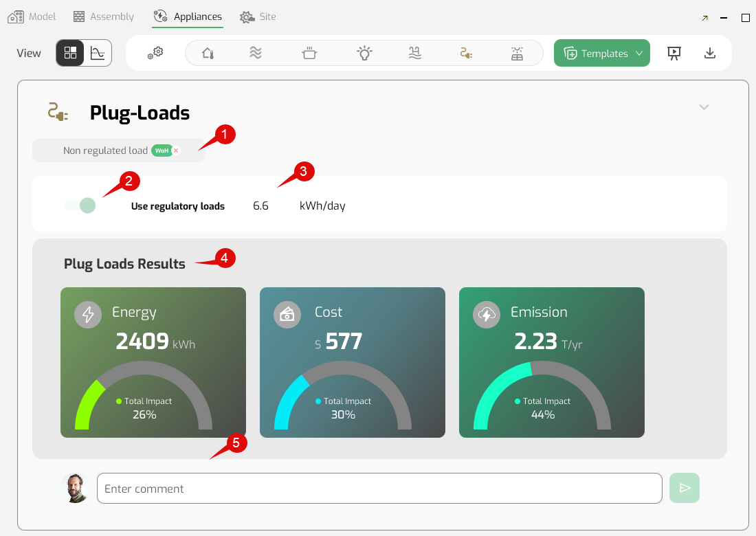Click the Energy lightning icon
This screenshot has height=536, width=756.
click(88, 315)
